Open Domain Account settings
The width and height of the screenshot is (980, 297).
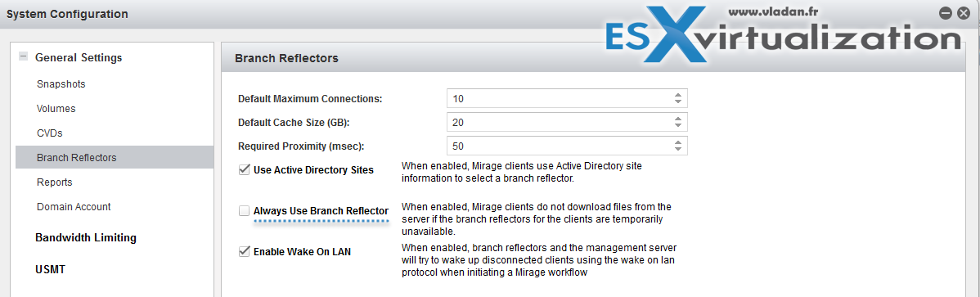[74, 207]
